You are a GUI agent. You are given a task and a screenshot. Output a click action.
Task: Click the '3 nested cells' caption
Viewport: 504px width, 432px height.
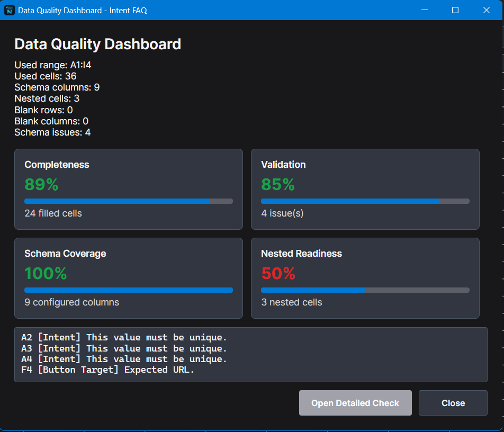coord(292,302)
